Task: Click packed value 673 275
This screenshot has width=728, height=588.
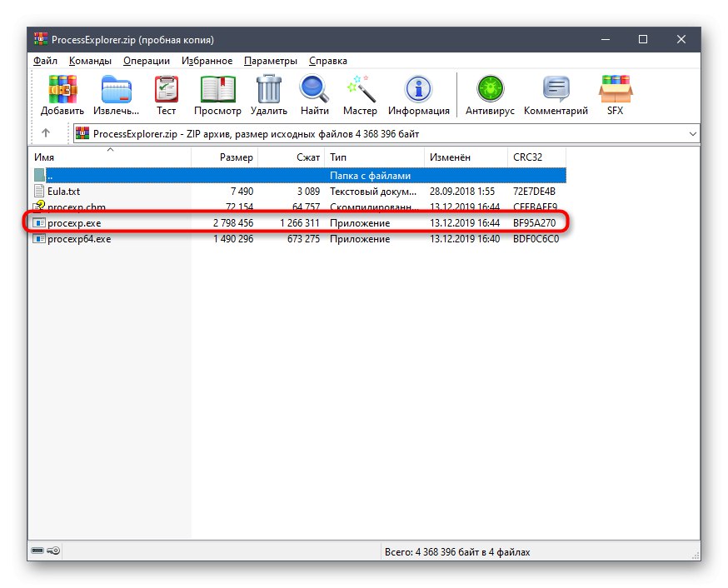Action: point(303,239)
